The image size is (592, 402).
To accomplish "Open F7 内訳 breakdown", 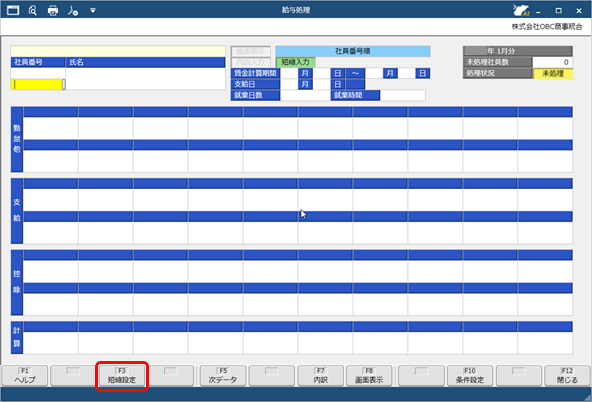I will click(321, 376).
